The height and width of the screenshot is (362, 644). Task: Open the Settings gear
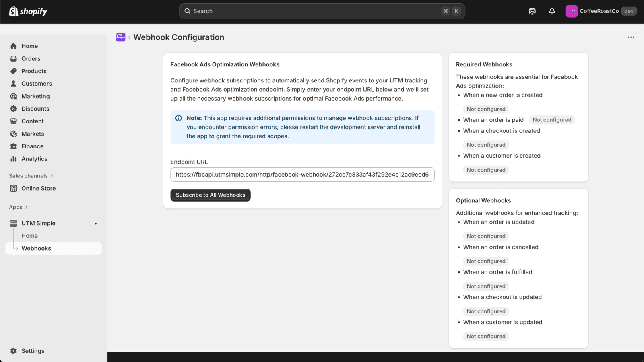click(x=13, y=350)
